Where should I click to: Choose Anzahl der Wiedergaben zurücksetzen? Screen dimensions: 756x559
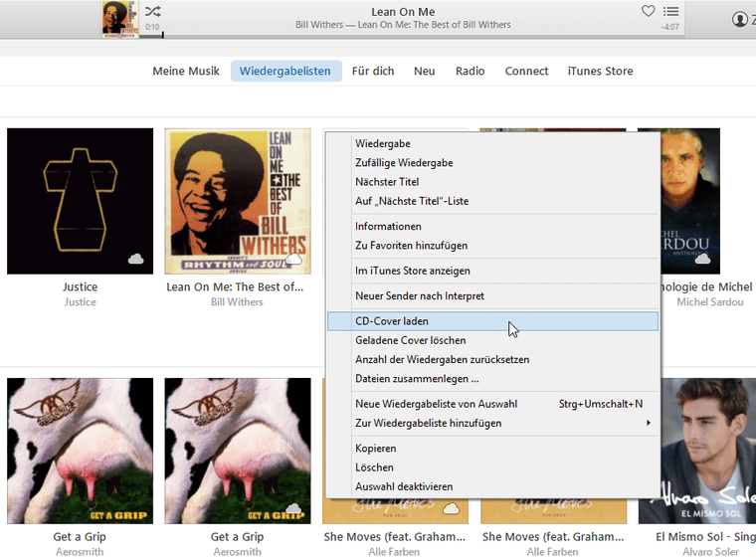pyautogui.click(x=492, y=360)
